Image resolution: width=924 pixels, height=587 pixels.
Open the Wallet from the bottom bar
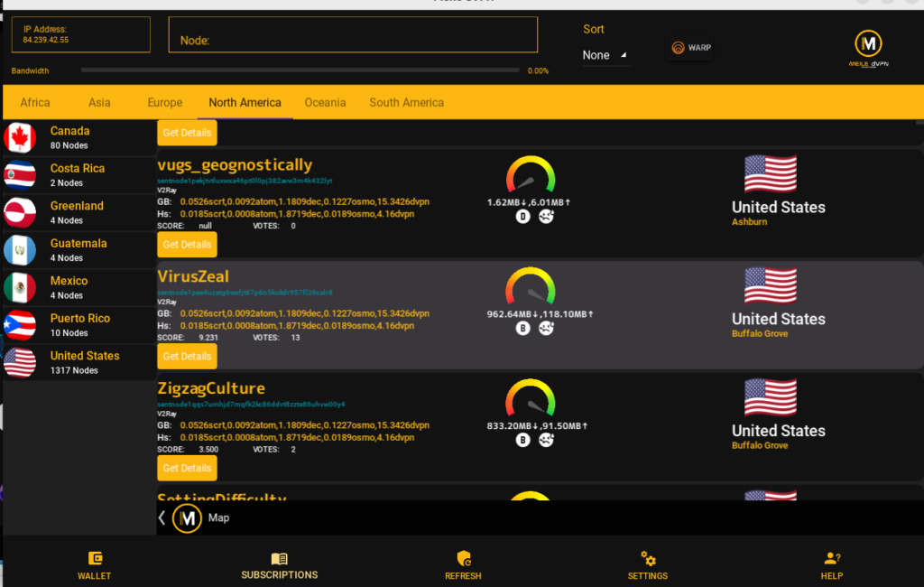click(94, 565)
